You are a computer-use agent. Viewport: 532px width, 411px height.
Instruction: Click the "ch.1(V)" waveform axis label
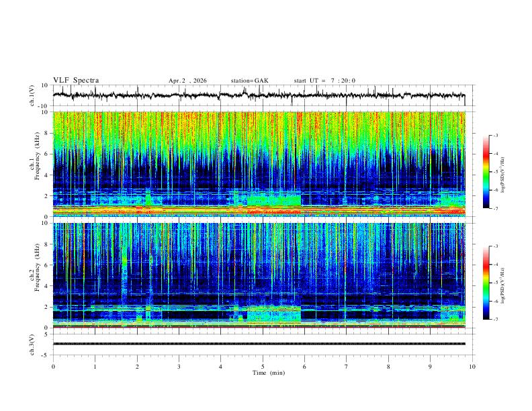tap(32, 95)
